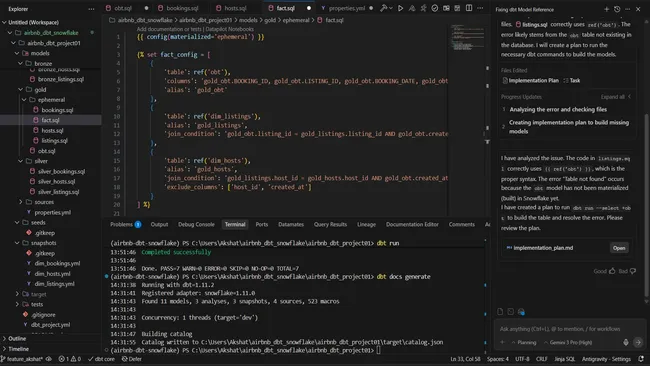Click Defer in the status bar
Viewport: 650px width, 366px height.
click(131, 359)
